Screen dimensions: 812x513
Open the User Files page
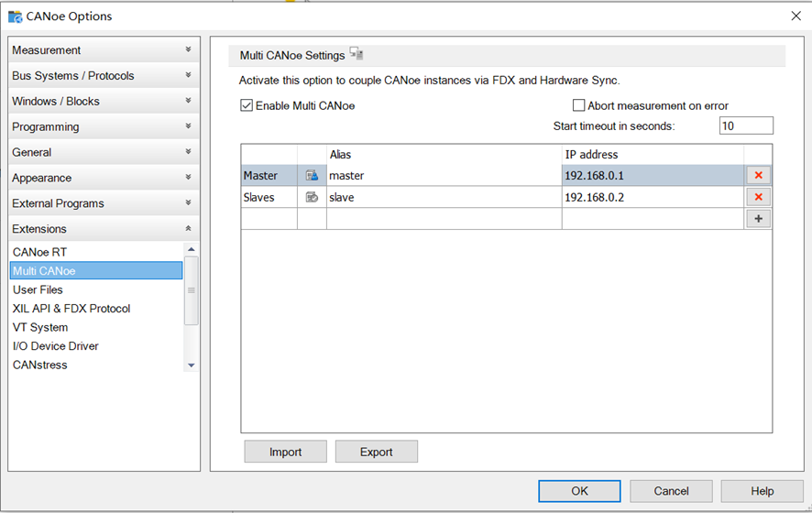[x=96, y=289]
